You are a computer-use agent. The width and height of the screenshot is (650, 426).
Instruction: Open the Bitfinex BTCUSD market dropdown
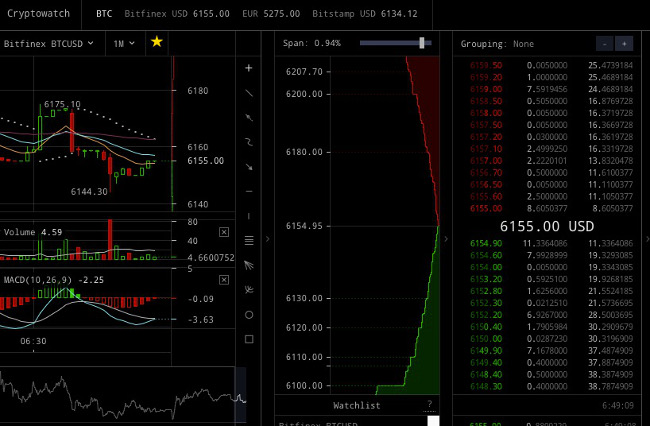click(x=49, y=44)
